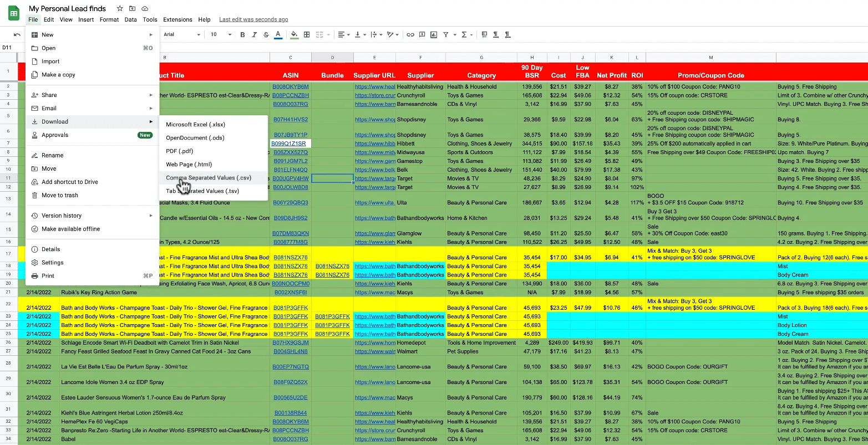Star the spreadsheet title
Viewport: 868px width, 445px height.
point(120,8)
